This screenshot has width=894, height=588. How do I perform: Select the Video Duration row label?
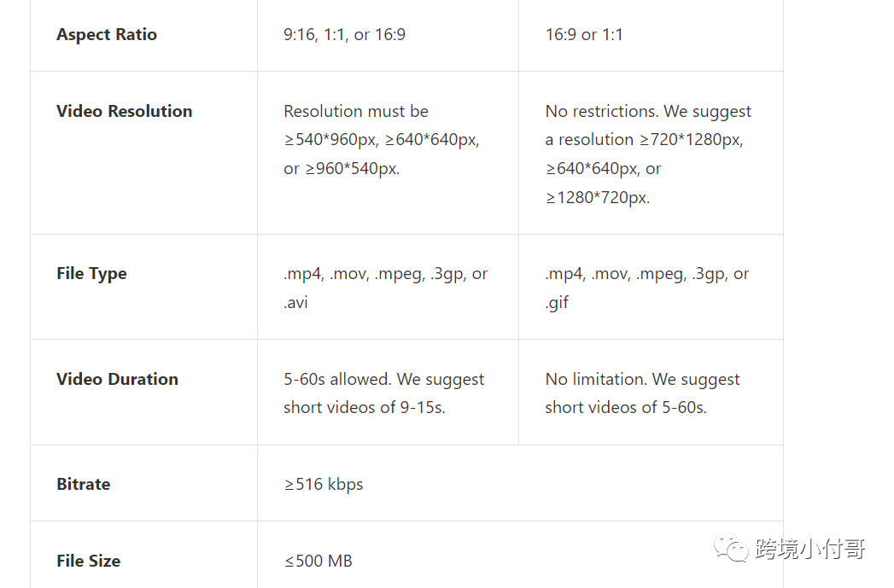point(117,379)
